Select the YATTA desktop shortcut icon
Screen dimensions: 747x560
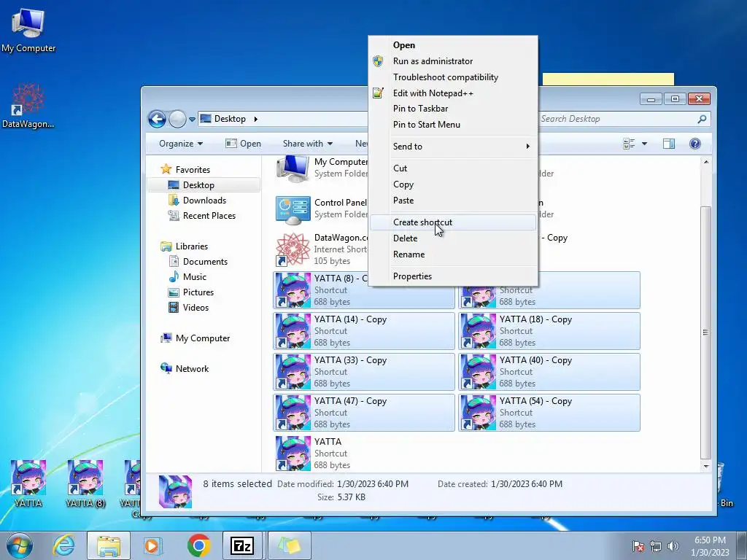[x=28, y=483]
